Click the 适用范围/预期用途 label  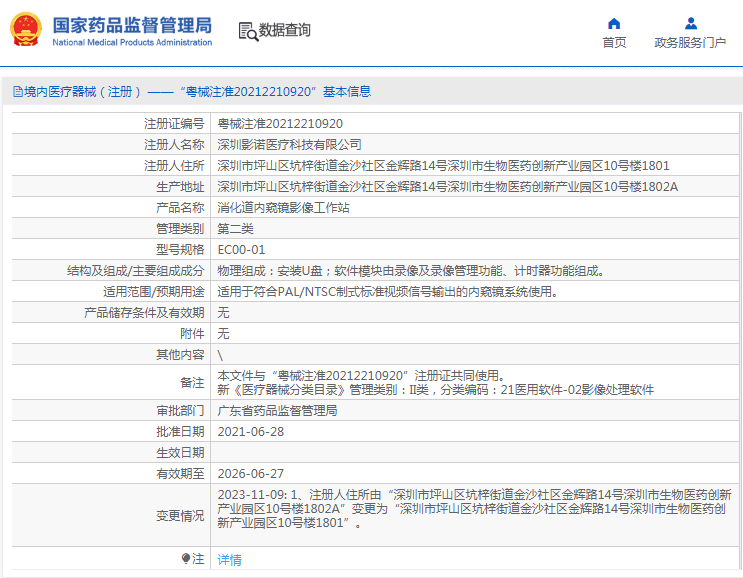(154, 292)
